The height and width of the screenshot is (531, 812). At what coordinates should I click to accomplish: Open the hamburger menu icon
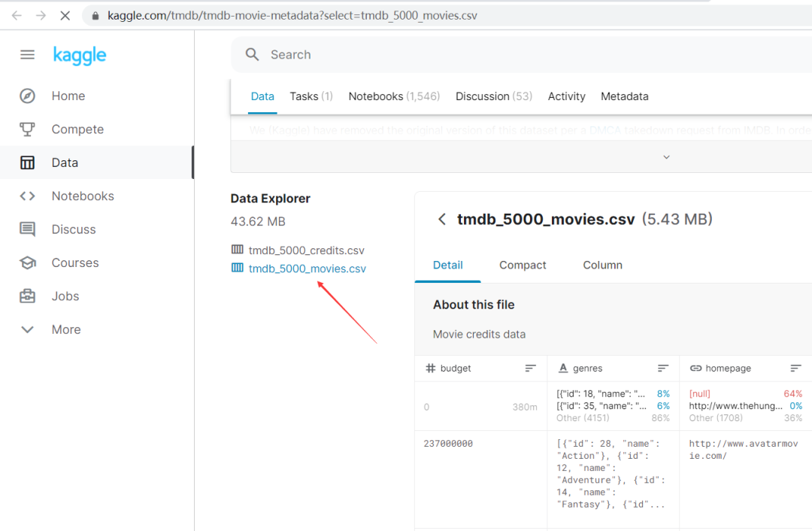coord(28,54)
